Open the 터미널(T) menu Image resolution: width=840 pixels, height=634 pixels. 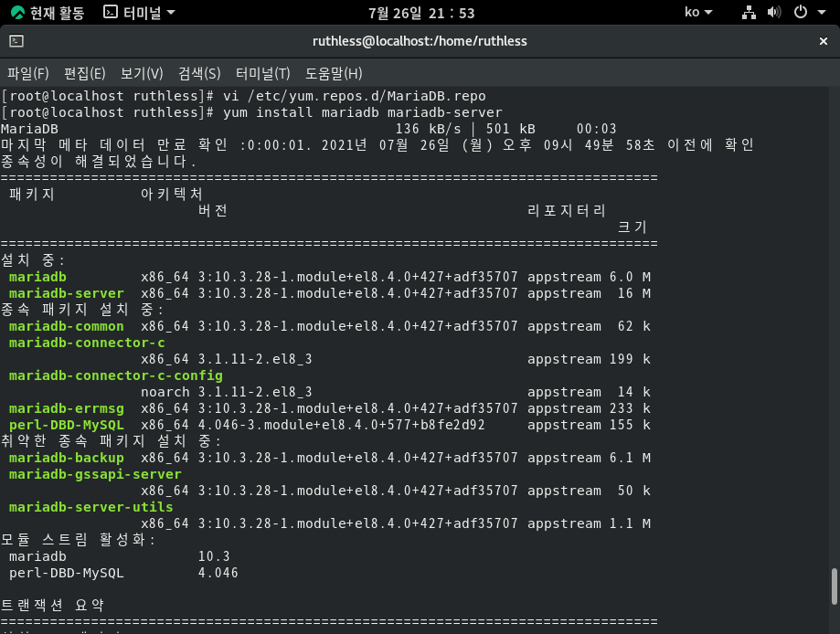coord(263,73)
